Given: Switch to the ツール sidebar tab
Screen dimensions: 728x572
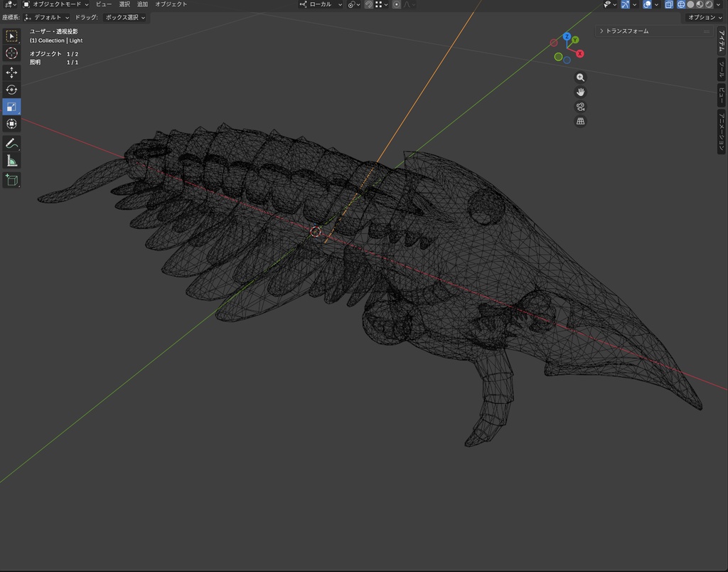Looking at the screenshot, I should point(722,69).
